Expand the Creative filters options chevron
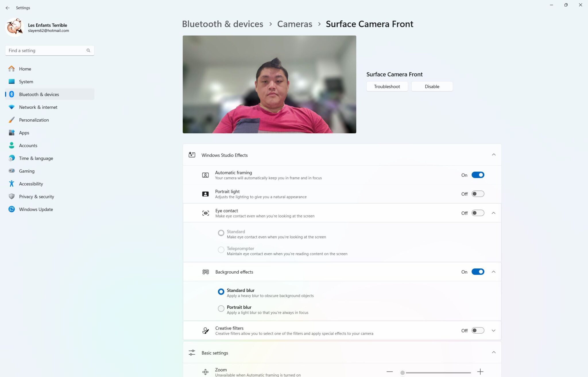Image resolution: width=588 pixels, height=377 pixels. (494, 330)
